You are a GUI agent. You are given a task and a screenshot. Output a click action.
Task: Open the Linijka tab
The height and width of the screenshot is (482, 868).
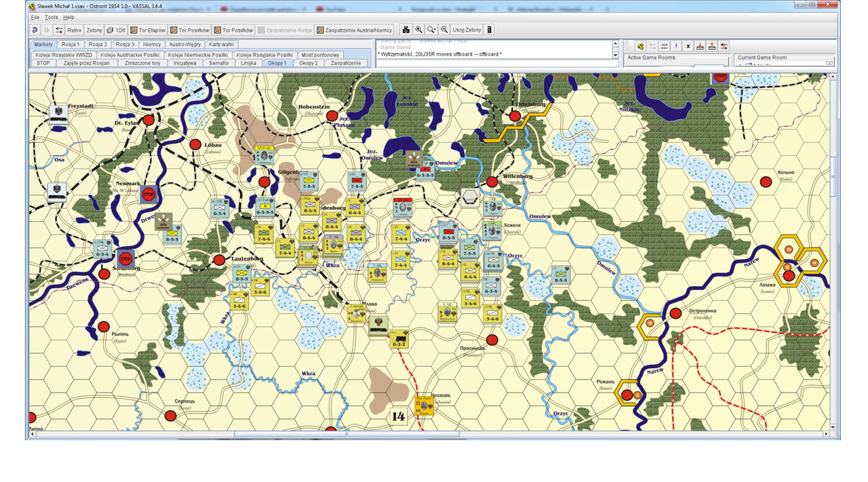(x=248, y=63)
